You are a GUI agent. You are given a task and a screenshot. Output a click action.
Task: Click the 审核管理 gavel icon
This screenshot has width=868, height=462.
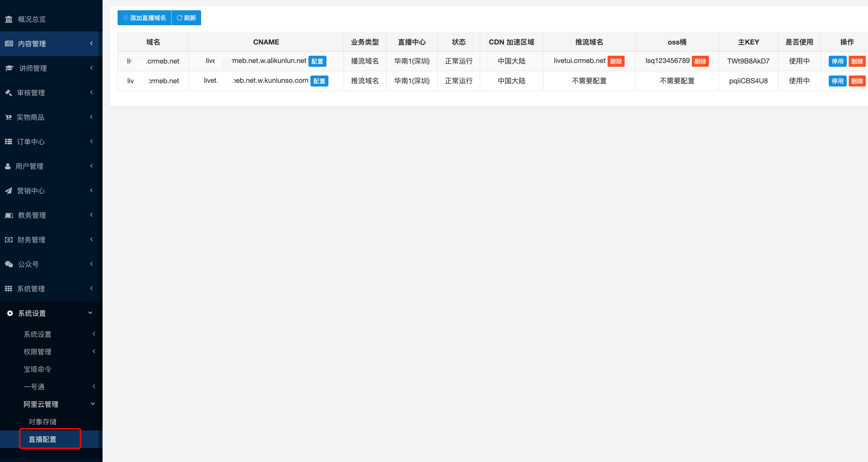pyautogui.click(x=9, y=92)
